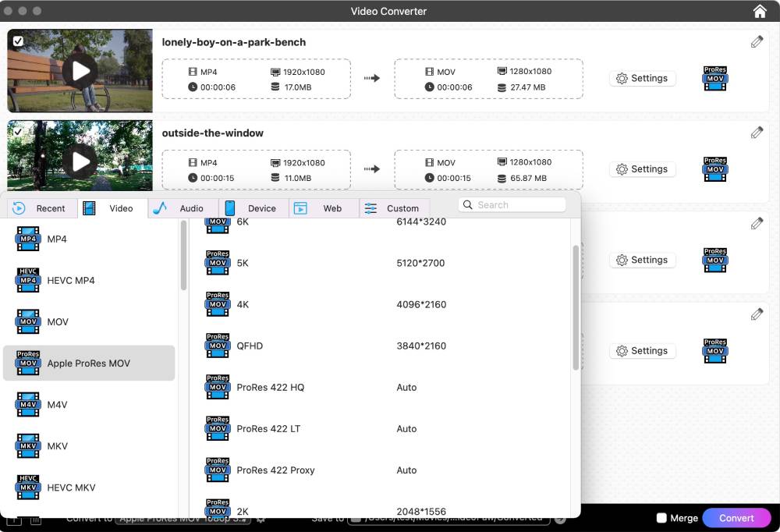Uncheck the lonely-boy-on-a-park-bench video checkbox

click(x=18, y=41)
